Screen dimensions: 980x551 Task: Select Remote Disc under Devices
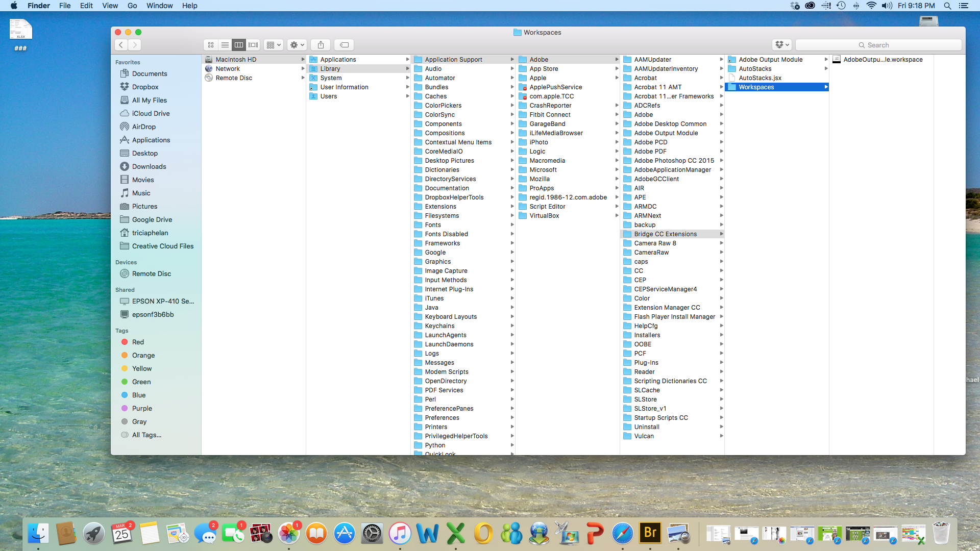(x=151, y=273)
